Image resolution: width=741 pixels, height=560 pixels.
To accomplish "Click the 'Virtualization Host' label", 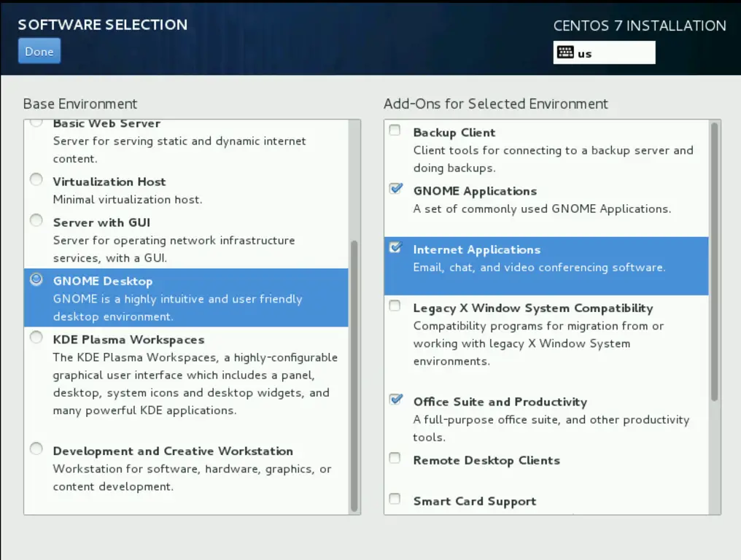I will pyautogui.click(x=109, y=182).
